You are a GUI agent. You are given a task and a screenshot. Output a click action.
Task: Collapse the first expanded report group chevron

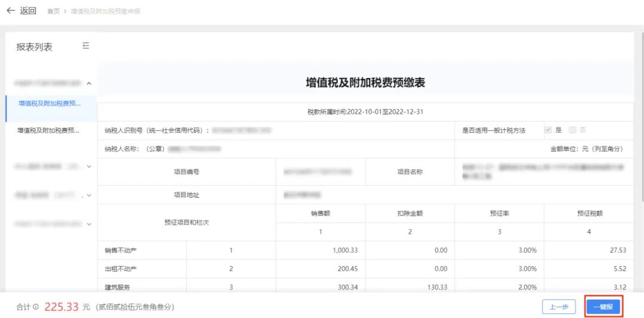pos(89,84)
